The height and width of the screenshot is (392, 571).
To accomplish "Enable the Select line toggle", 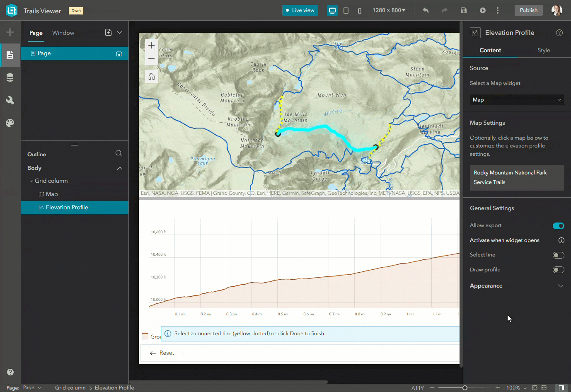I will pyautogui.click(x=558, y=255).
